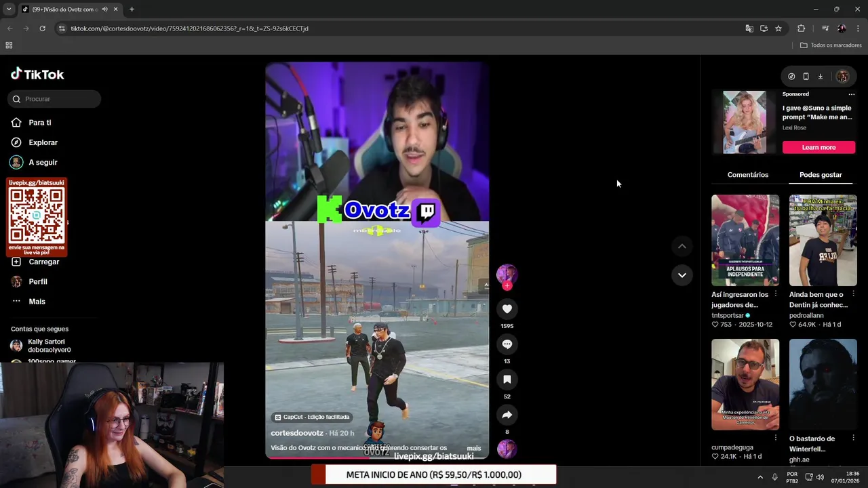
Task: Open the bookmarks bar apps grid icon
Action: [9, 45]
